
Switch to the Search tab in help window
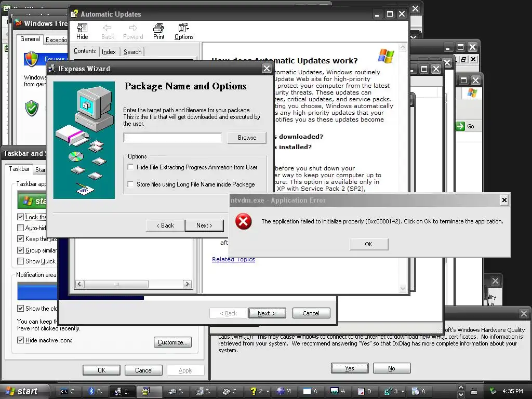point(132,52)
